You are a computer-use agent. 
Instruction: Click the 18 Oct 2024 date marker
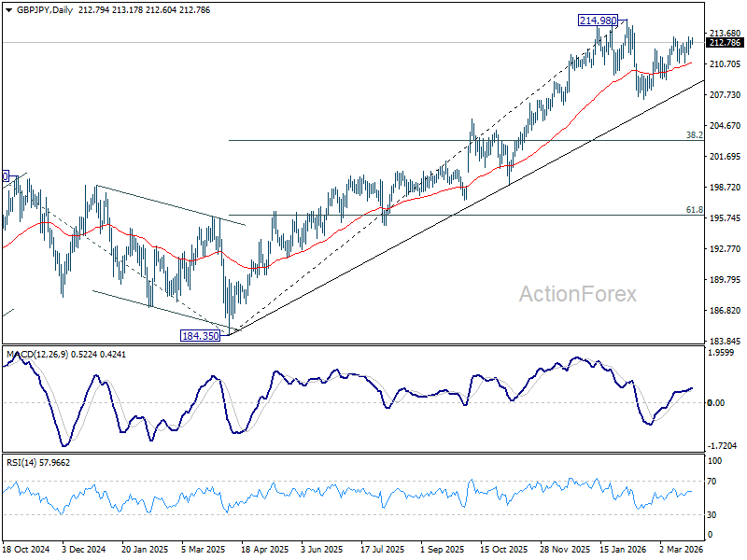coord(26,549)
